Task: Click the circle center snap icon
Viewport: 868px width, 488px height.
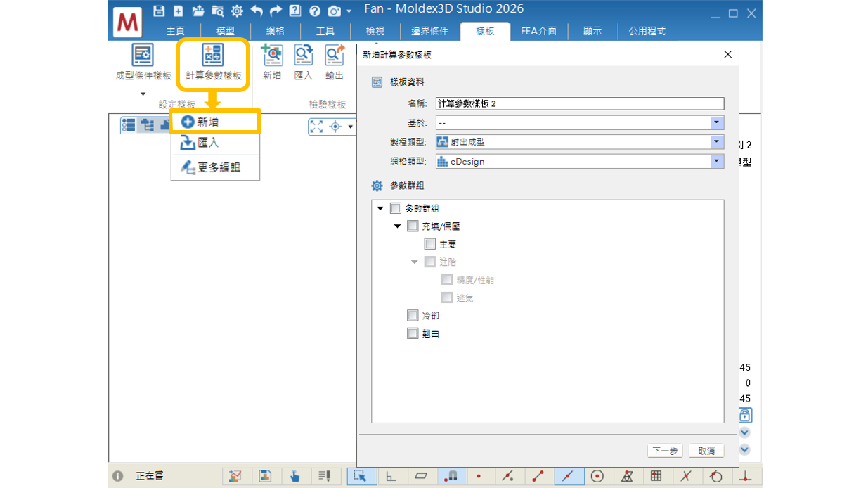Action: click(x=597, y=476)
